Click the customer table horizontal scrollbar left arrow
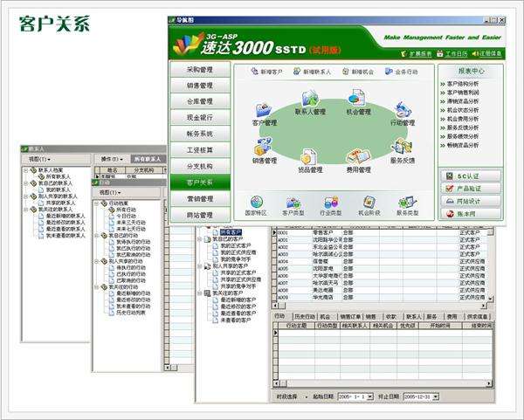The width and height of the screenshot is (524, 420). coord(275,306)
